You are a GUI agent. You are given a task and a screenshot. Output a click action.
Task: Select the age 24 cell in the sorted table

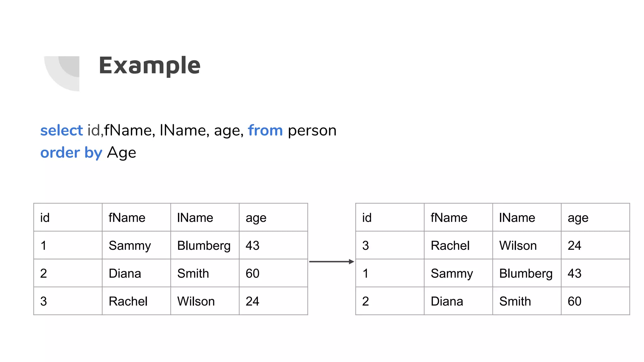tap(574, 245)
